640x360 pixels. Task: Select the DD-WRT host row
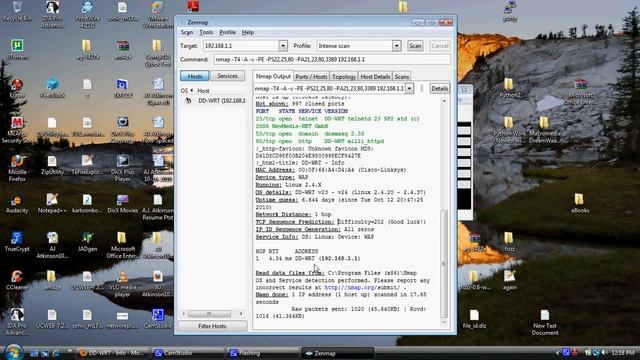pyautogui.click(x=213, y=100)
